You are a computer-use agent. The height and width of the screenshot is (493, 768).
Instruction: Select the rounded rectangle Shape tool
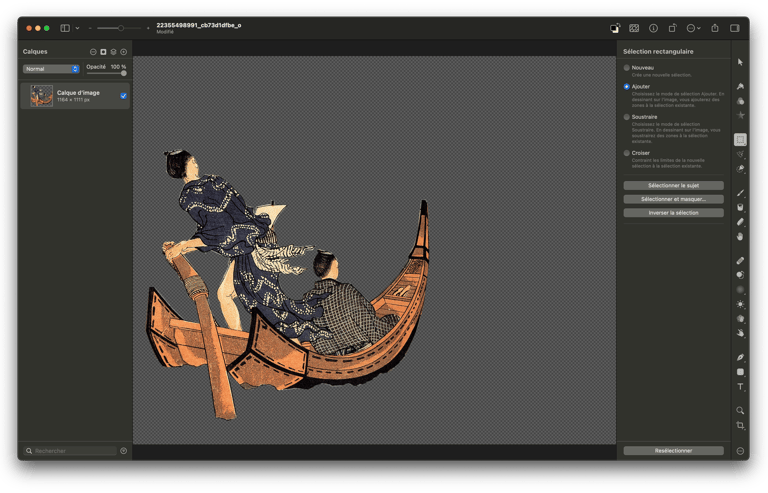740,372
